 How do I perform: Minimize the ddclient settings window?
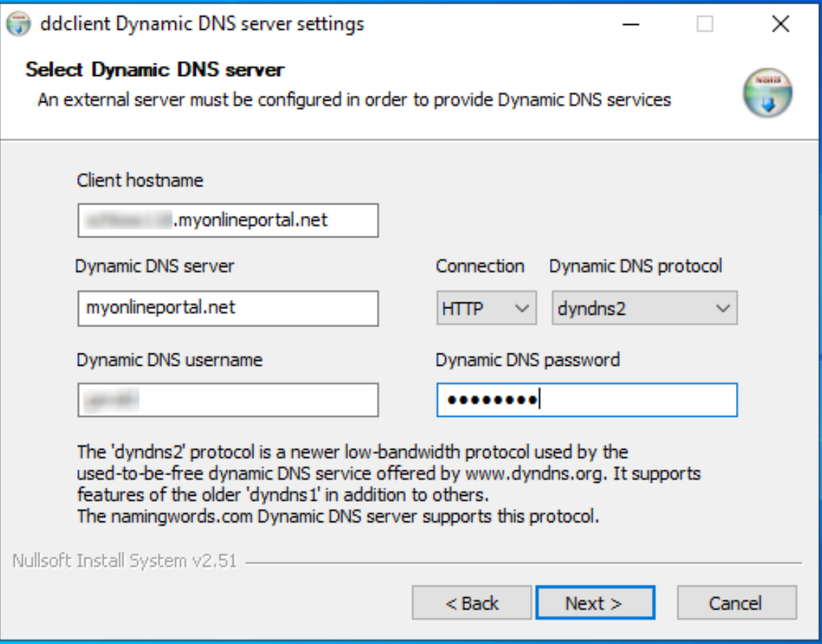coord(631,24)
